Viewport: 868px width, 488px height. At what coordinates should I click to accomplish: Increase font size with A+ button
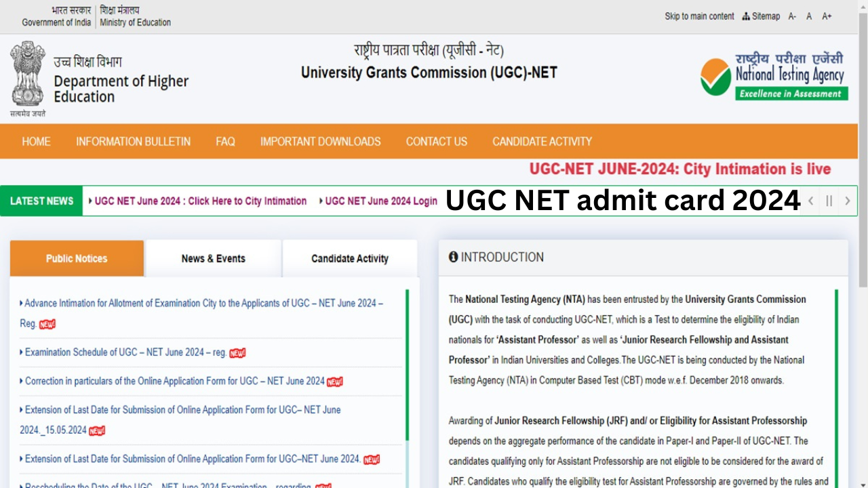(x=827, y=16)
